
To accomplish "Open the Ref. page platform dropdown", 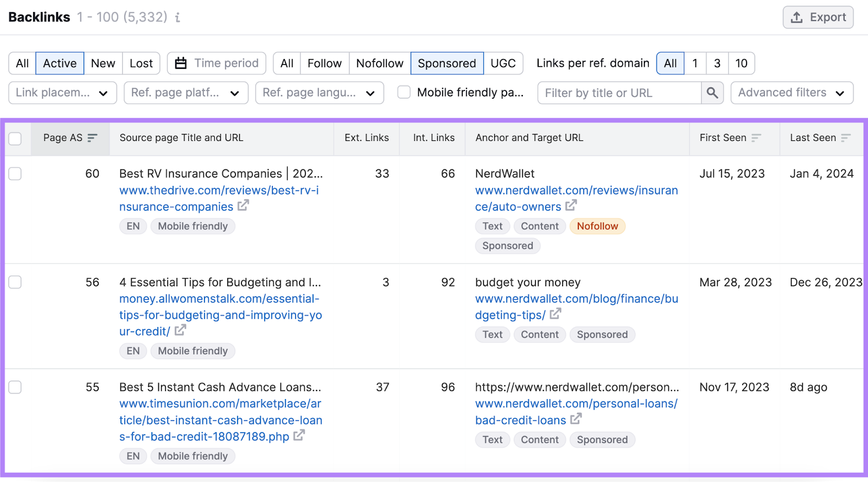I will click(x=186, y=93).
